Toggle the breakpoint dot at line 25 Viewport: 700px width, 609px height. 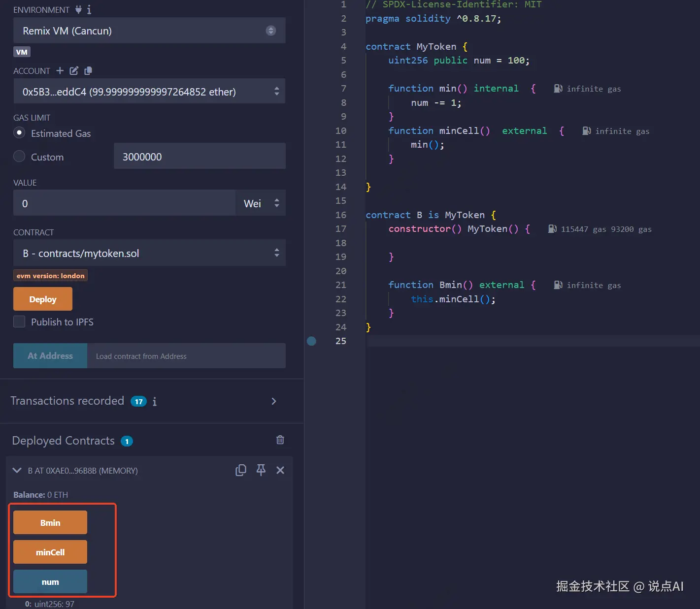311,341
